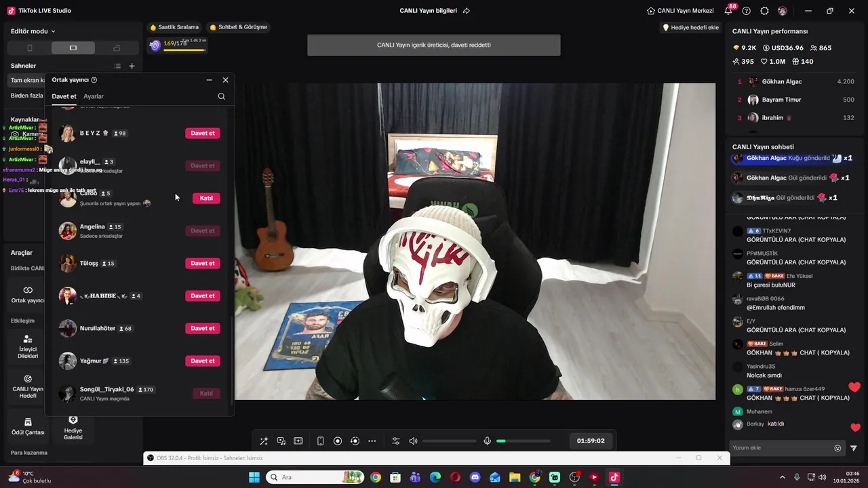Open CANLI Yayın Merkezi link
868x488 pixels.
click(680, 11)
